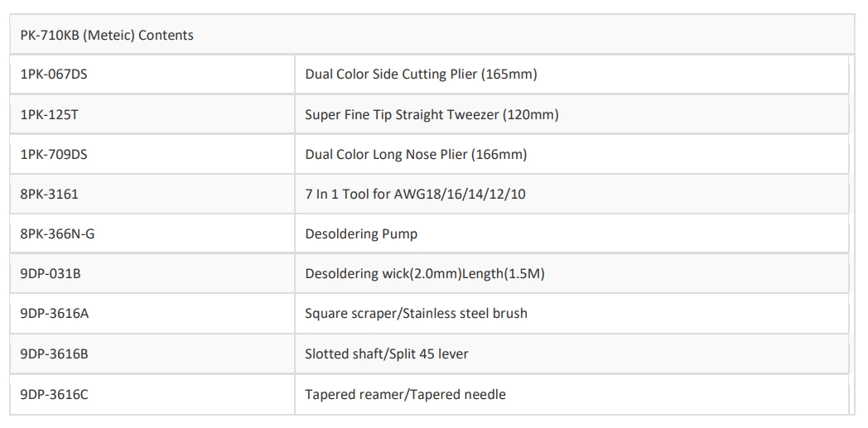The width and height of the screenshot is (868, 428).
Task: Click the word 'Contents' in table header
Action: click(167, 36)
